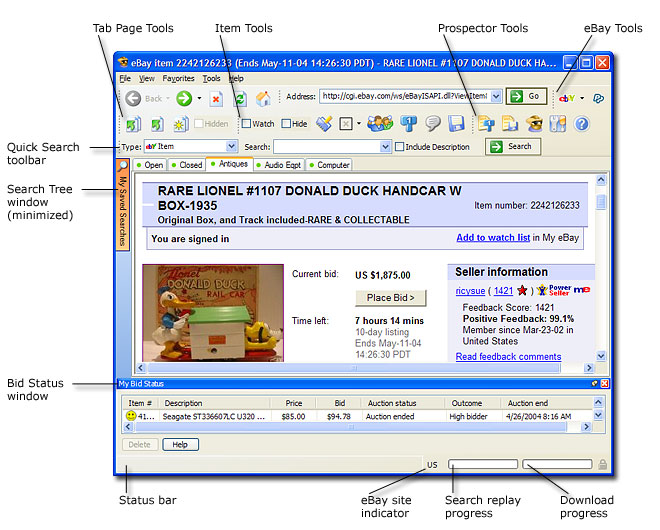Click the page icon with yellow sun

181,124
